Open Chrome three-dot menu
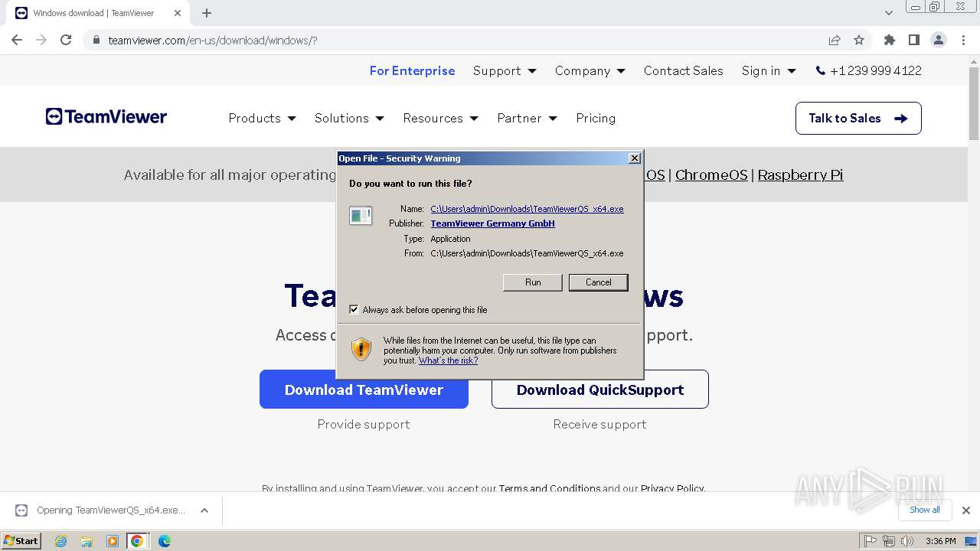The width and height of the screenshot is (980, 551). 964,40
